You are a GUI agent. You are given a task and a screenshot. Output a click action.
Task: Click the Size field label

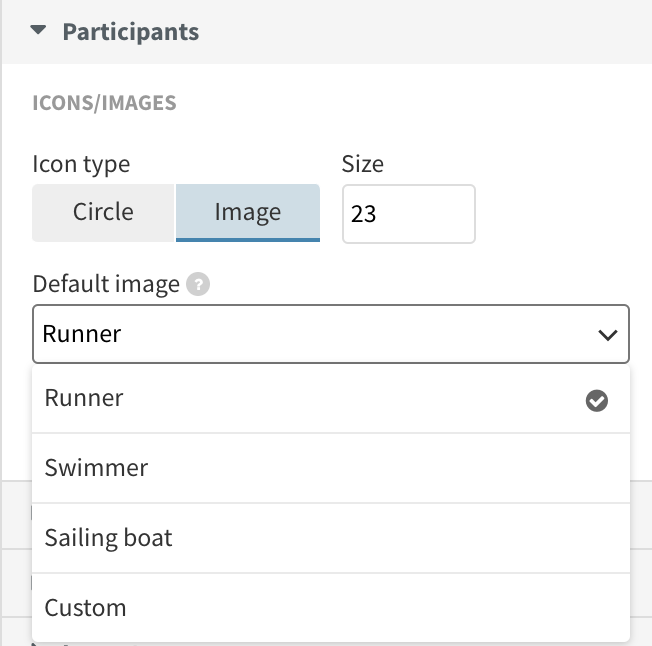pos(363,164)
